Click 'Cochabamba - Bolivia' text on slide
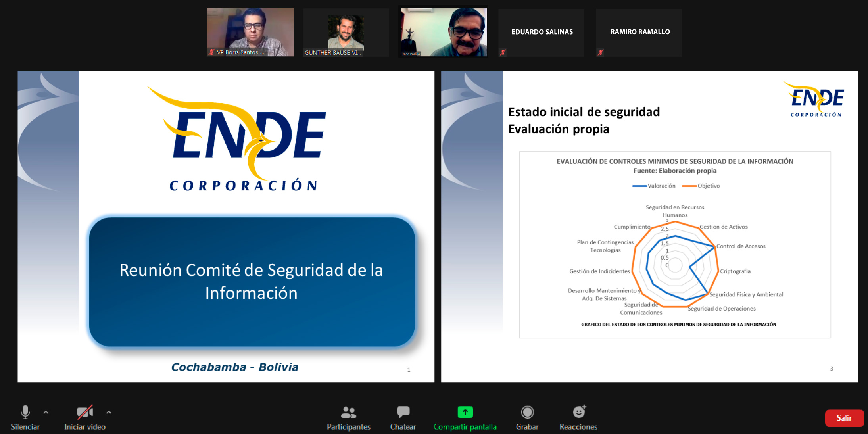Image resolution: width=868 pixels, height=434 pixels. (x=234, y=367)
